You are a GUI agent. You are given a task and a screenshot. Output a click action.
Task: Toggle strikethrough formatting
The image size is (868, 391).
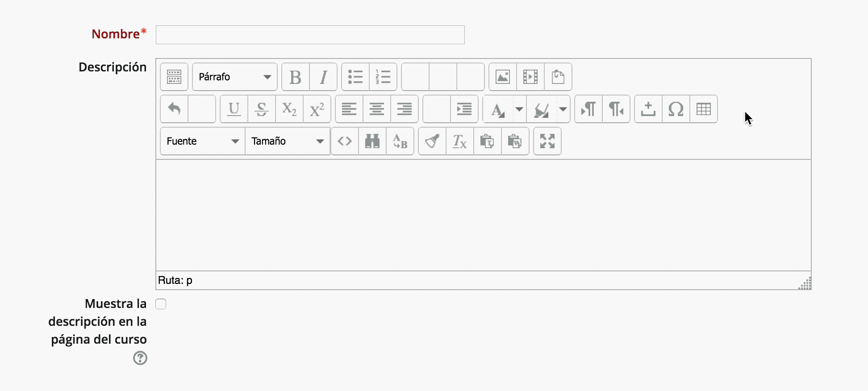click(x=262, y=109)
